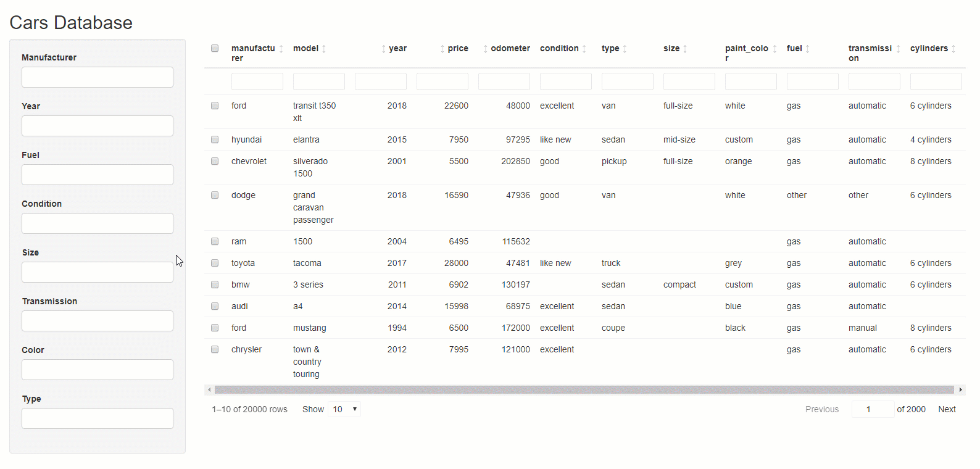Click the odometer column sort icon
Screen dimensions: 980x469
point(486,49)
